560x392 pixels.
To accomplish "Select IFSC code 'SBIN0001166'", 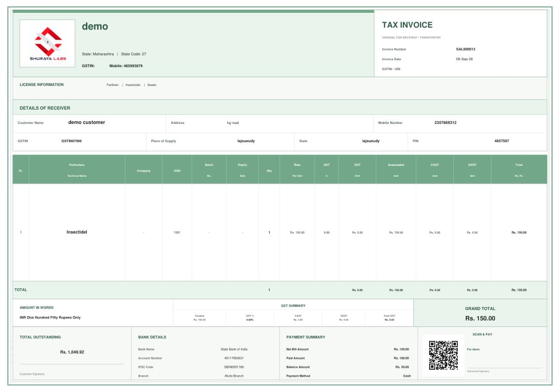I will click(x=234, y=367).
